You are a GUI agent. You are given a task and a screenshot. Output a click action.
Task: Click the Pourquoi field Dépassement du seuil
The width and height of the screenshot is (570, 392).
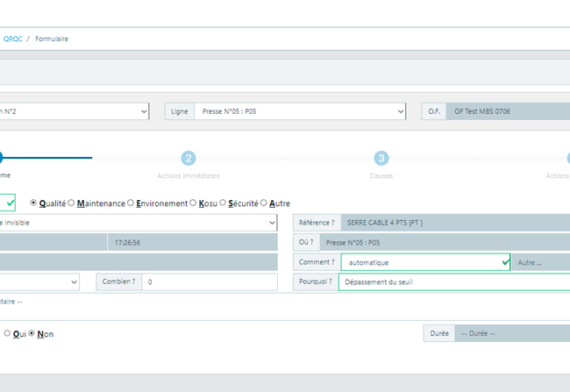(x=454, y=282)
